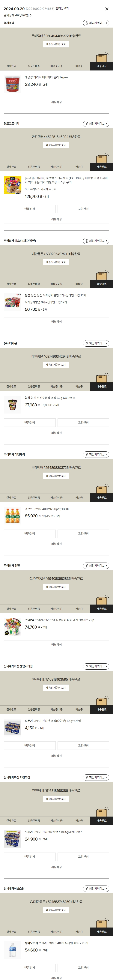This screenshot has height=980, width=113.
Task: Open 희망지역 dropdown for 퀸즈그로서리
Action: [x=96, y=124]
